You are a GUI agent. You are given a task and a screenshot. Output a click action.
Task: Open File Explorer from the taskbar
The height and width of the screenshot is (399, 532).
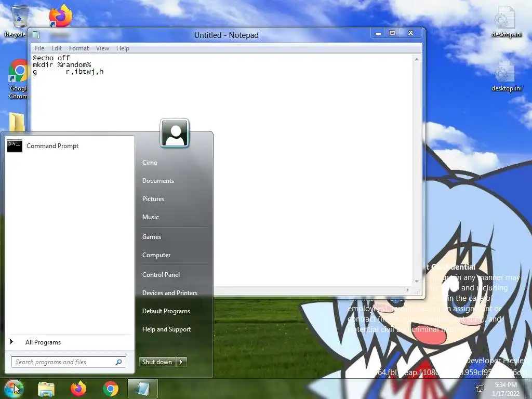pyautogui.click(x=46, y=389)
